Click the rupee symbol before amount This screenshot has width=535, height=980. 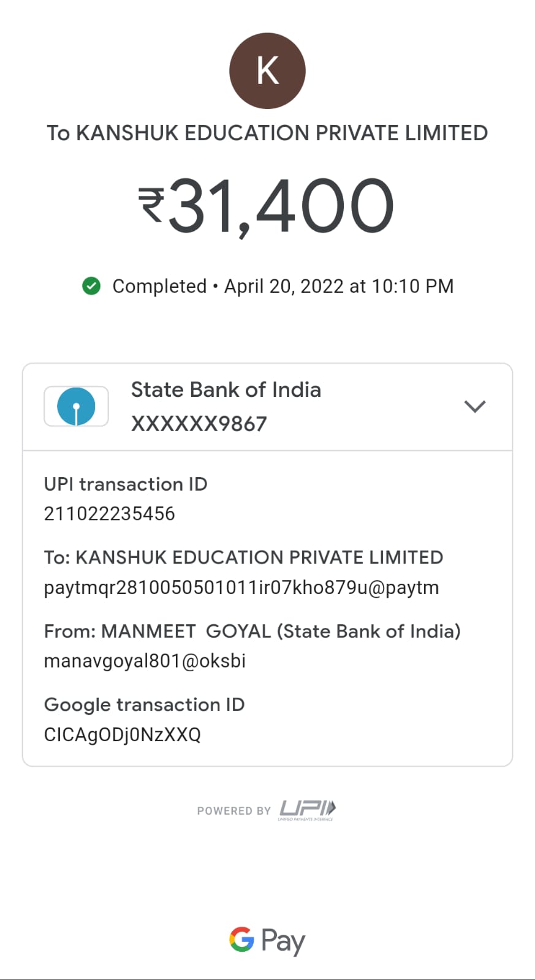(x=151, y=205)
